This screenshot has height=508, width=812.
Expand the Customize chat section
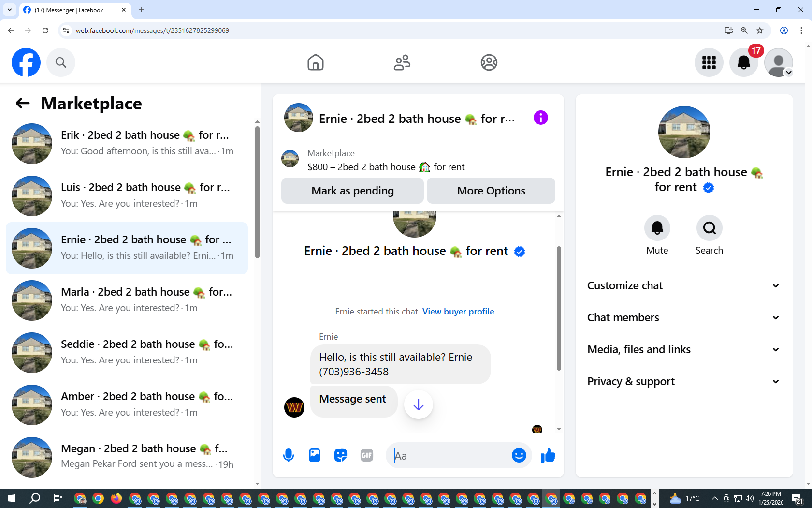click(684, 285)
